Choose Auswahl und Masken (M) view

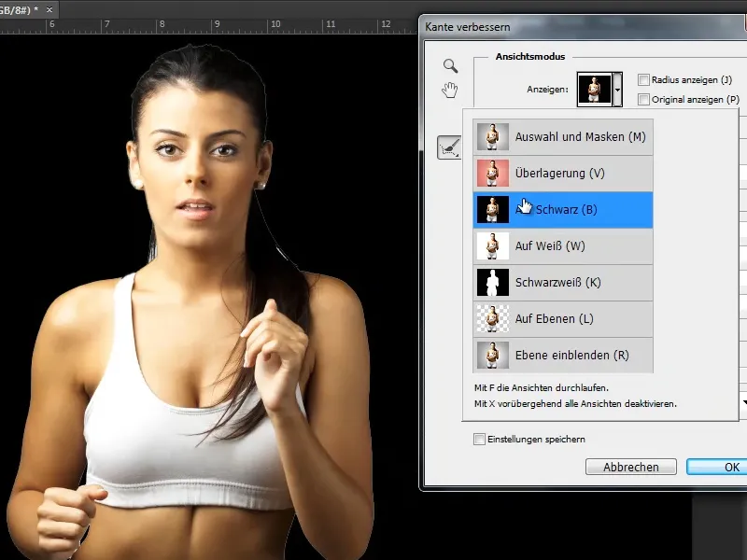point(563,137)
